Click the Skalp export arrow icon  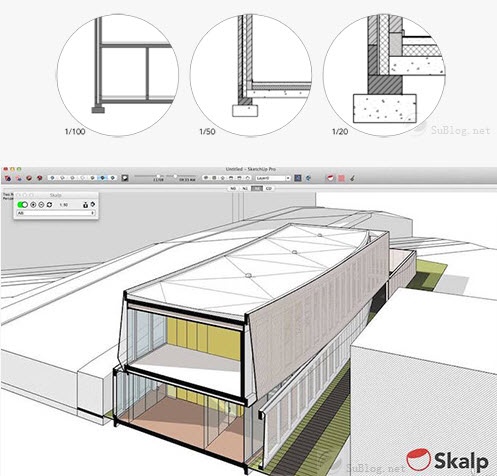(92, 204)
